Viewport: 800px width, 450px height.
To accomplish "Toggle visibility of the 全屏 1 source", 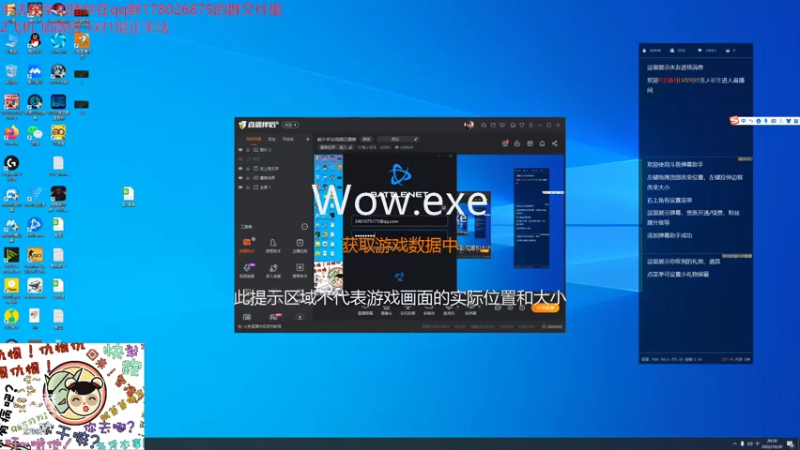I will 240,187.
